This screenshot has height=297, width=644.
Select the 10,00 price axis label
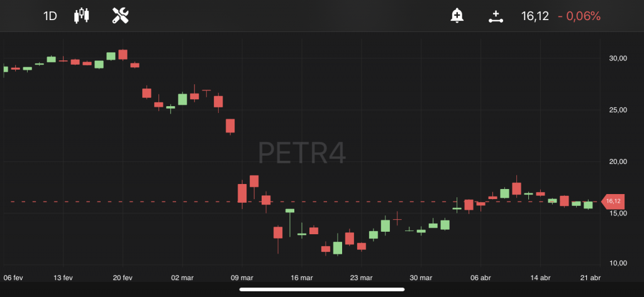pyautogui.click(x=618, y=263)
